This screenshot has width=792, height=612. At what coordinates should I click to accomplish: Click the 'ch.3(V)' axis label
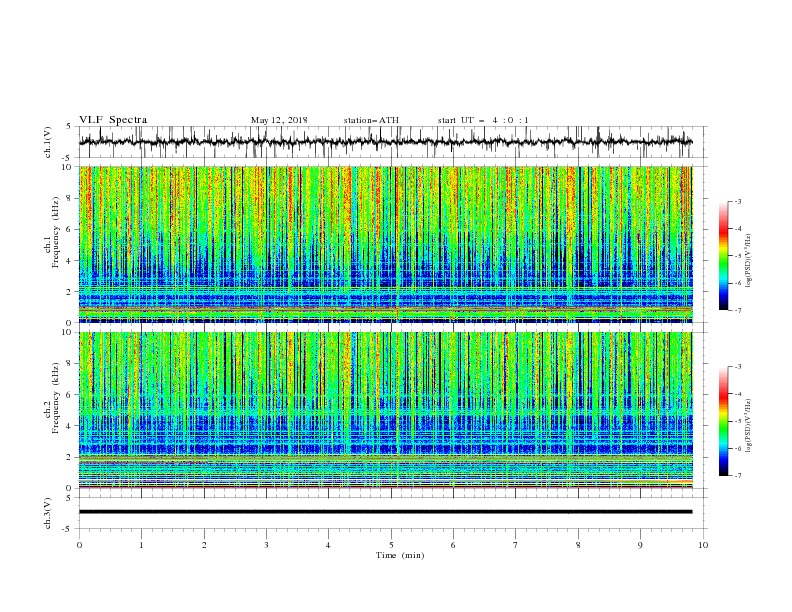(x=48, y=513)
